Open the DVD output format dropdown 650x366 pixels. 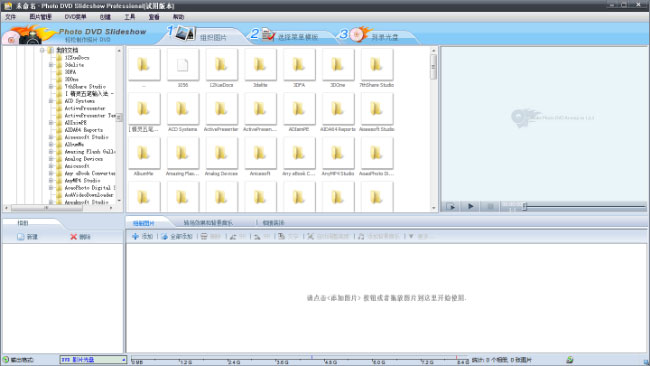coord(93,360)
